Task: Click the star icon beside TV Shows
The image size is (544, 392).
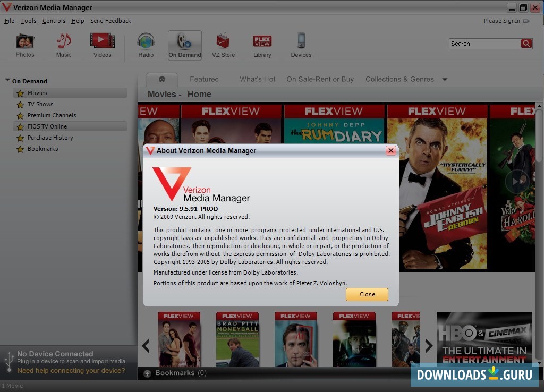Action: click(x=20, y=105)
